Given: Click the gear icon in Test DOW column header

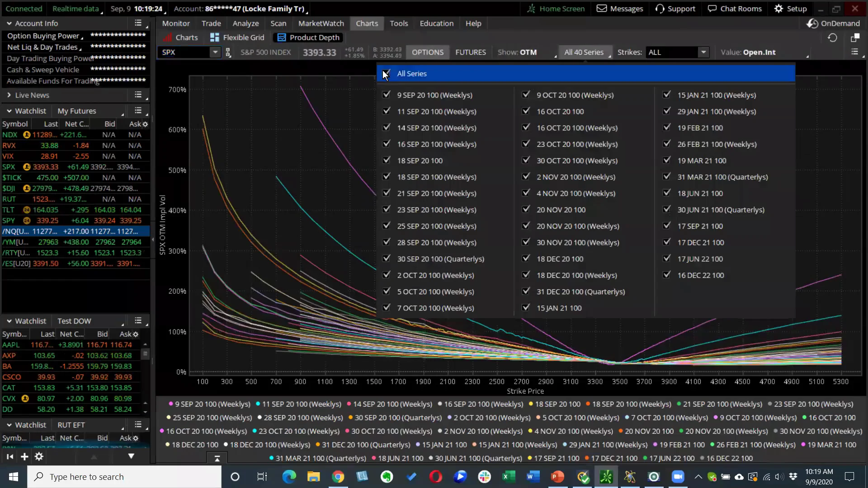Looking at the screenshot, I should coord(136,334).
